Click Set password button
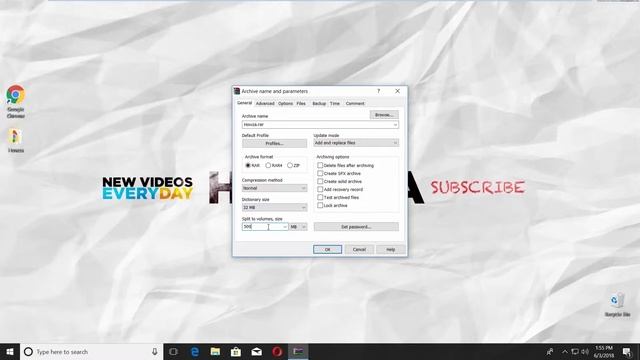 (x=356, y=227)
